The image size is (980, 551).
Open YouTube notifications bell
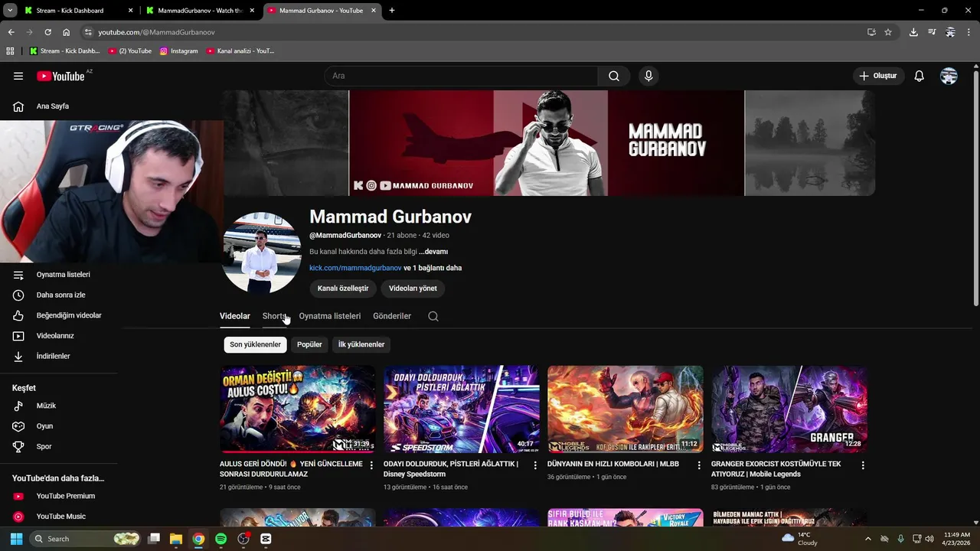coord(919,76)
